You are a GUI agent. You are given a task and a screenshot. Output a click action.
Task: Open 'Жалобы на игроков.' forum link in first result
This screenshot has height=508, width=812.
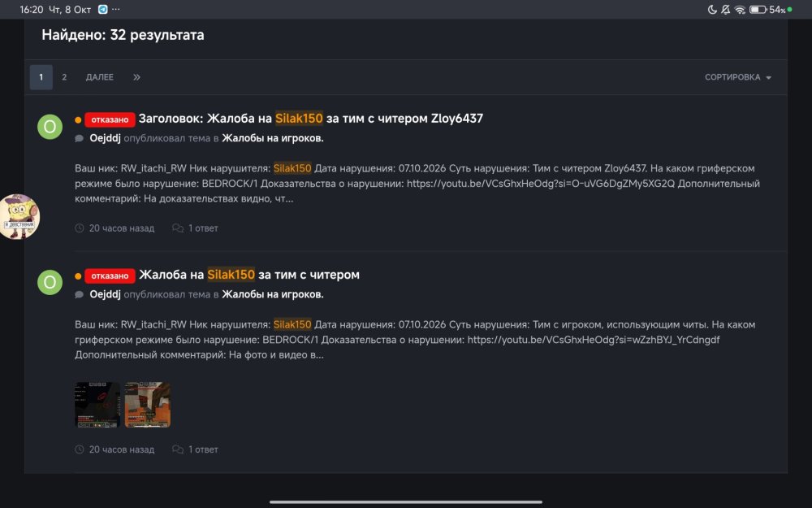coord(273,138)
